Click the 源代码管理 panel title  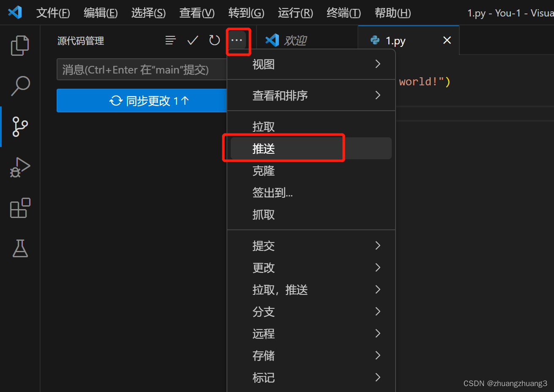click(x=81, y=41)
